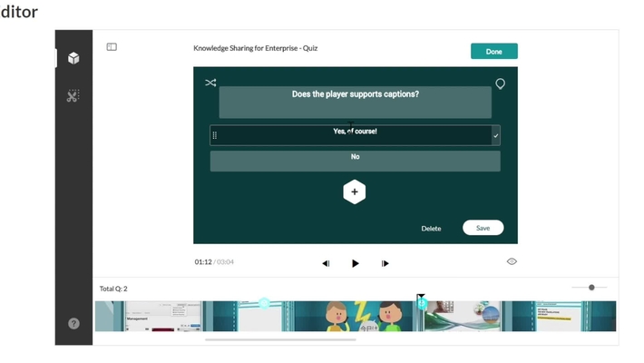Adjust the timeline zoom slider
Screen dimensions: 644x363
[591, 288]
